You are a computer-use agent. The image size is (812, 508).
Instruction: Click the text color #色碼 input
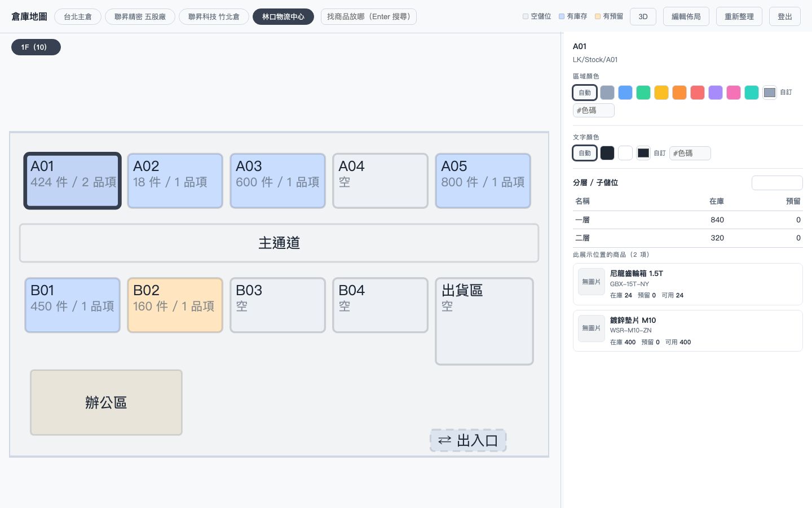[x=690, y=153]
